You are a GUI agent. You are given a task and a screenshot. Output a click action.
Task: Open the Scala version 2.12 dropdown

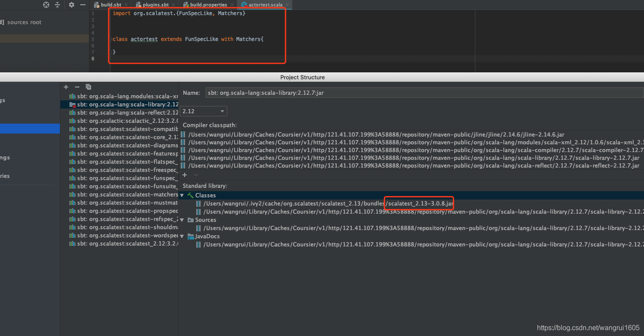click(204, 111)
